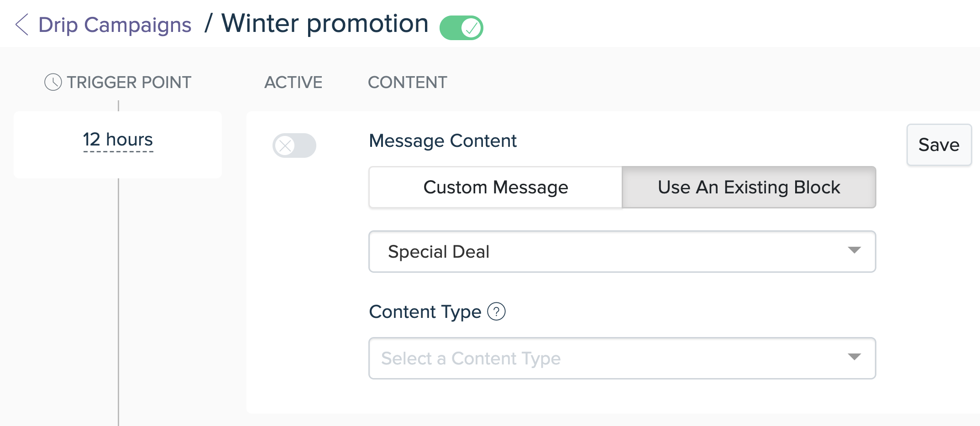Enable the 12 hours message active toggle

click(x=294, y=145)
